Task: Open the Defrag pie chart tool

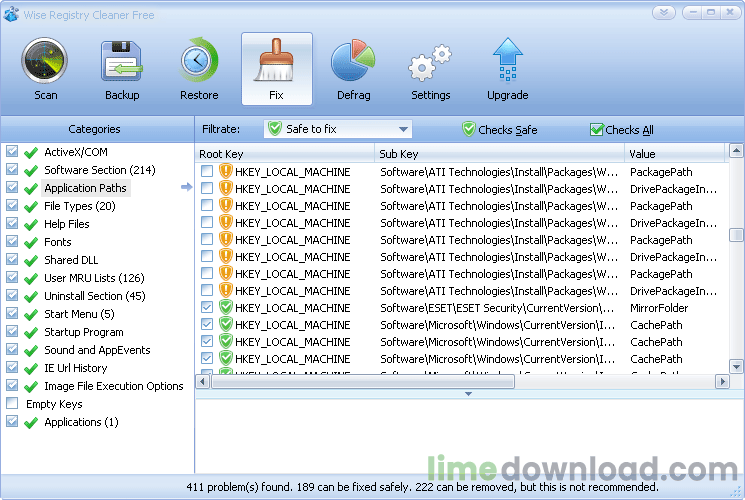Action: 353,61
